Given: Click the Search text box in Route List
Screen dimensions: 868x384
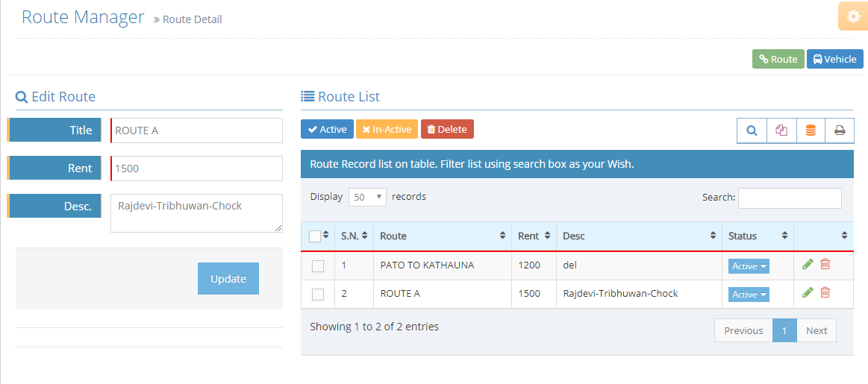Looking at the screenshot, I should tap(790, 198).
